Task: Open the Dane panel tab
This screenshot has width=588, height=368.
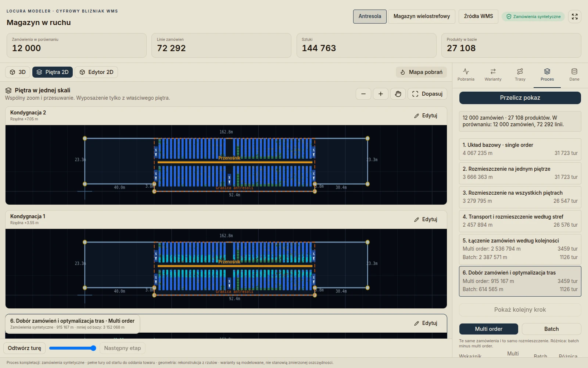Action: (x=574, y=75)
